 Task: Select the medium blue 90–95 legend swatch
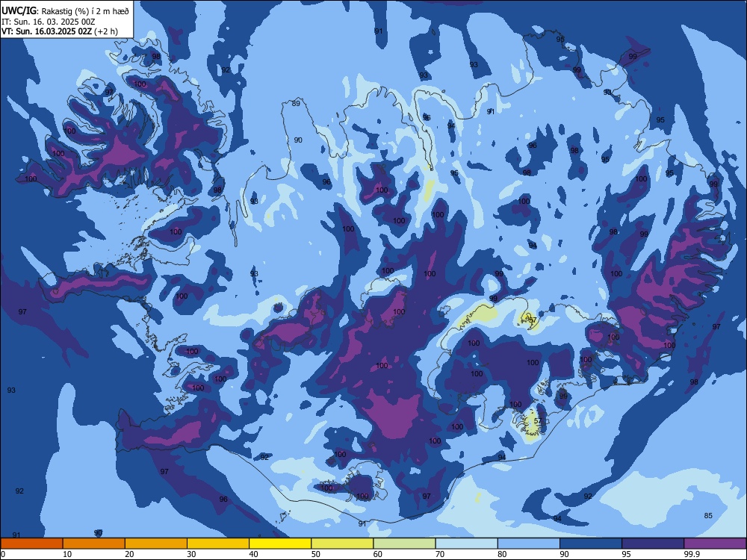click(x=591, y=544)
